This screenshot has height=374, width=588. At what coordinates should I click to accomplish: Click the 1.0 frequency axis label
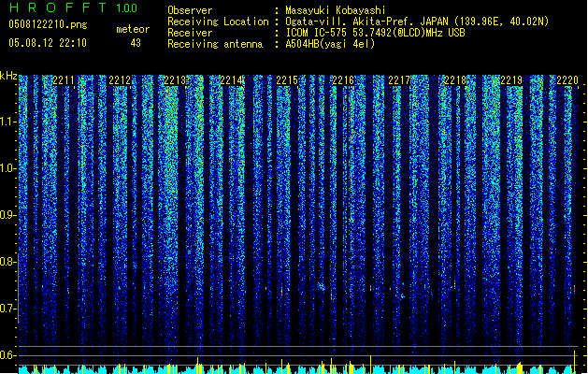pos(8,168)
